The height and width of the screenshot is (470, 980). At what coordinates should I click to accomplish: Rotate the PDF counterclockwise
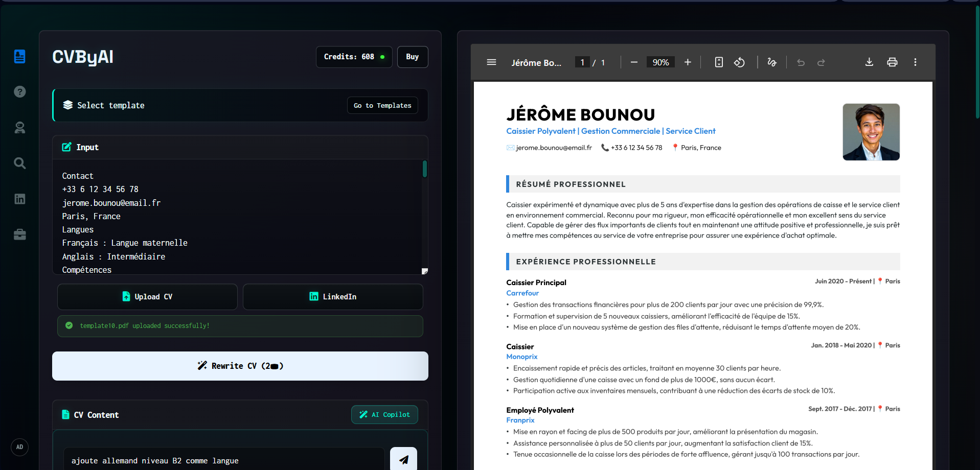click(739, 62)
